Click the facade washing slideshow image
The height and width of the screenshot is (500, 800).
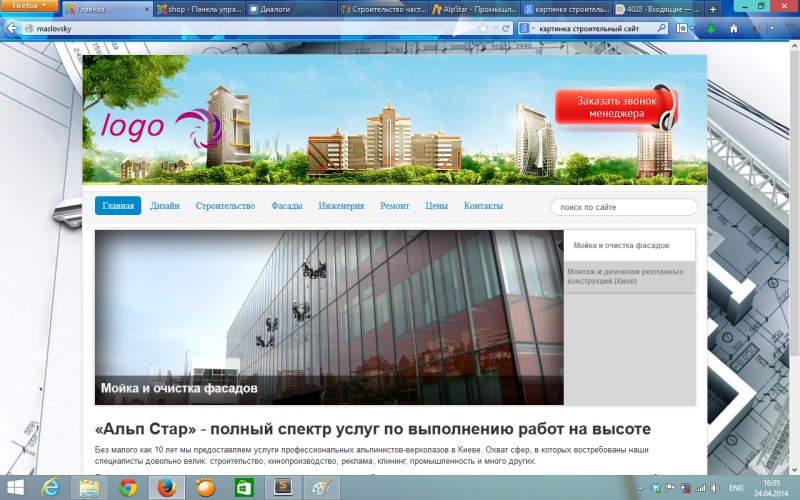point(329,317)
